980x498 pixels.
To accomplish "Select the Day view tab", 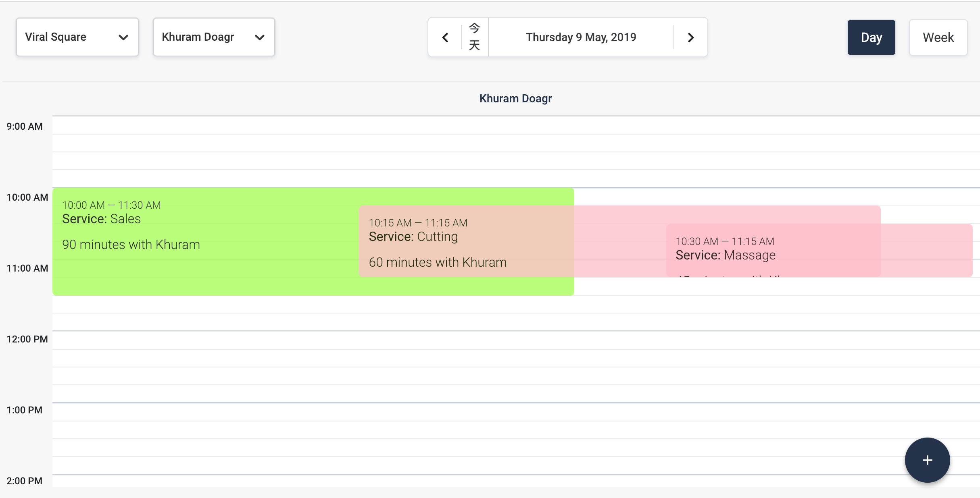I will (872, 37).
